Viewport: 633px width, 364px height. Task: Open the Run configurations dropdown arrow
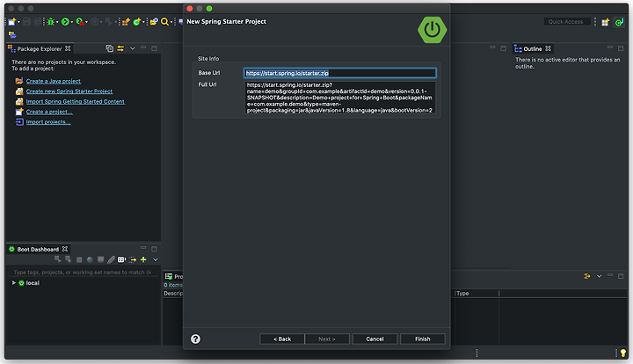[x=72, y=22]
